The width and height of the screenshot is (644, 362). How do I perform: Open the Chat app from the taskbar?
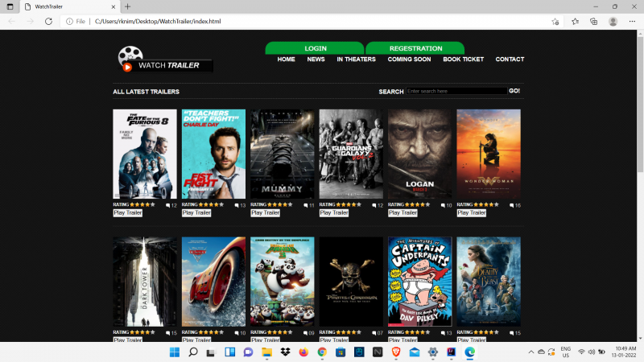click(249, 352)
